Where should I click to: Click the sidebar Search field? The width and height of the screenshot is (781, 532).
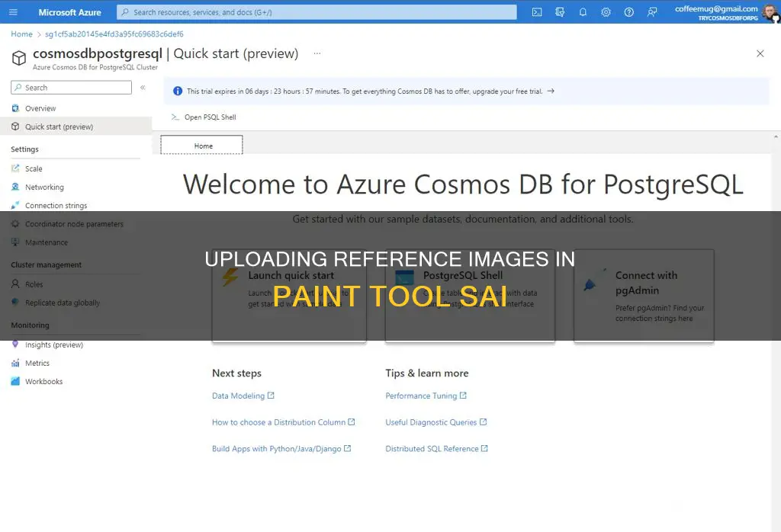(71, 88)
